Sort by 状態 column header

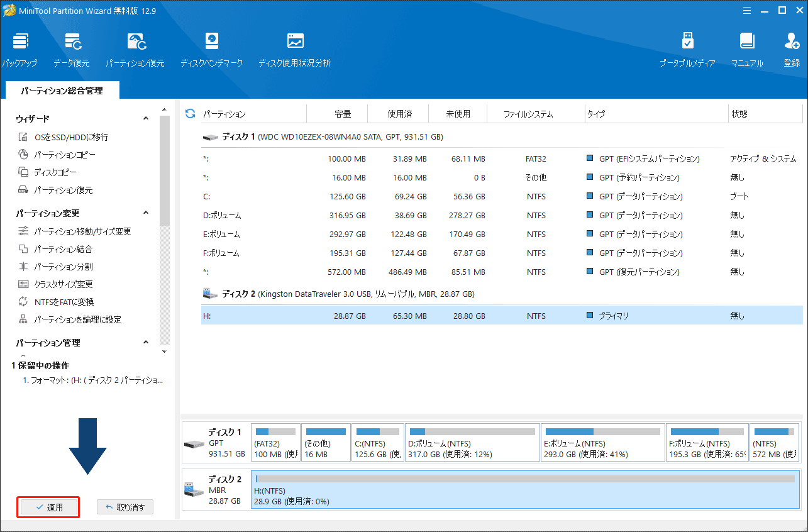click(x=765, y=114)
